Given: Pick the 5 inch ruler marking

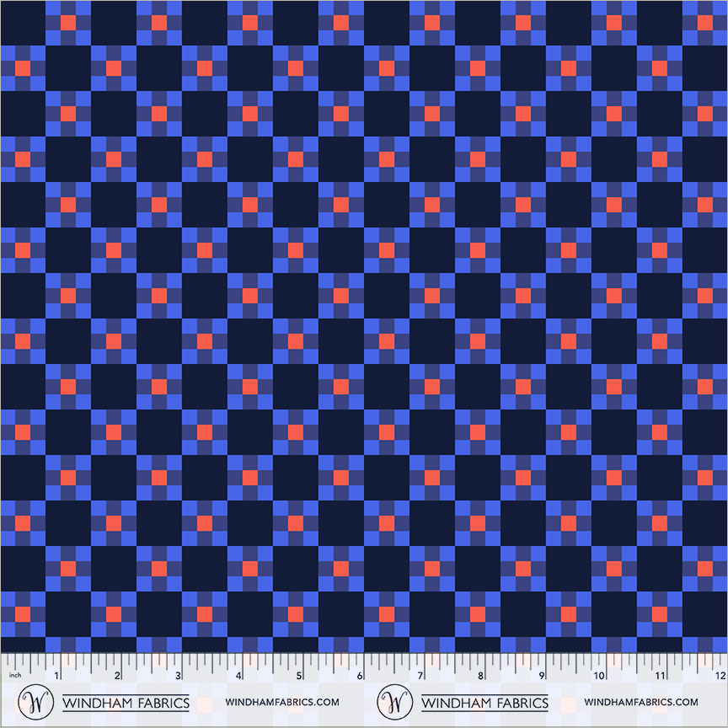Looking at the screenshot, I should tap(299, 676).
